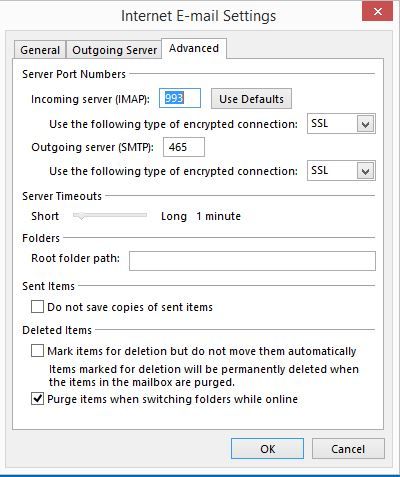The image size is (400, 477).
Task: Click the Server Timeouts slider thumb
Action: tap(80, 216)
